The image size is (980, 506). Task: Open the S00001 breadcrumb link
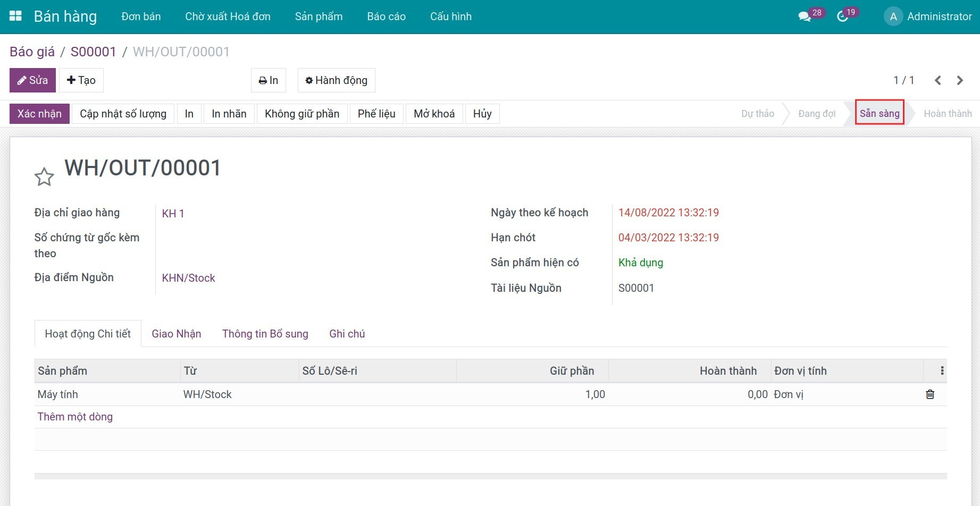tap(93, 52)
